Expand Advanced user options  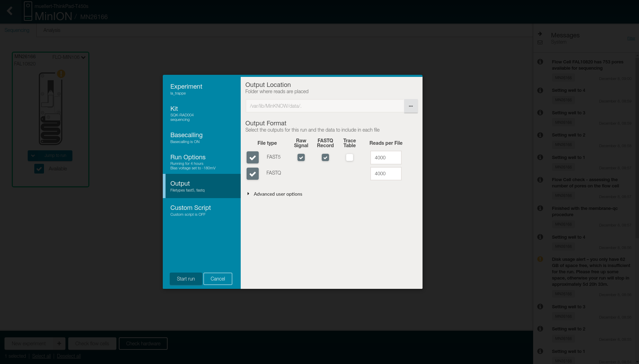[x=248, y=194]
